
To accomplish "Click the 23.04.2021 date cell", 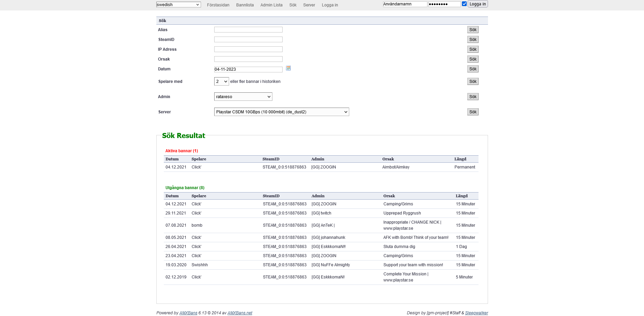I will [176, 256].
